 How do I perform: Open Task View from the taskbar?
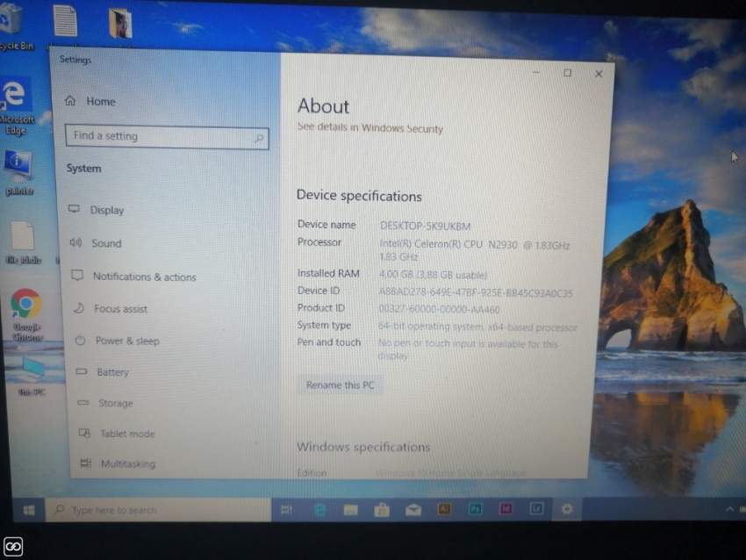[285, 509]
